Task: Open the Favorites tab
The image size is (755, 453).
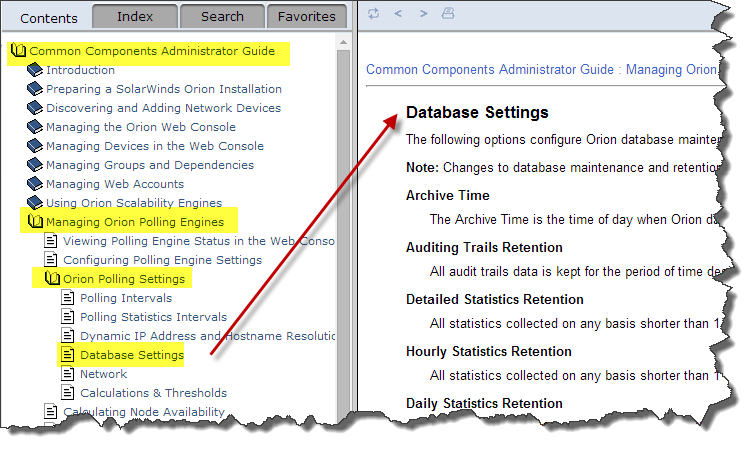Action: click(x=307, y=16)
